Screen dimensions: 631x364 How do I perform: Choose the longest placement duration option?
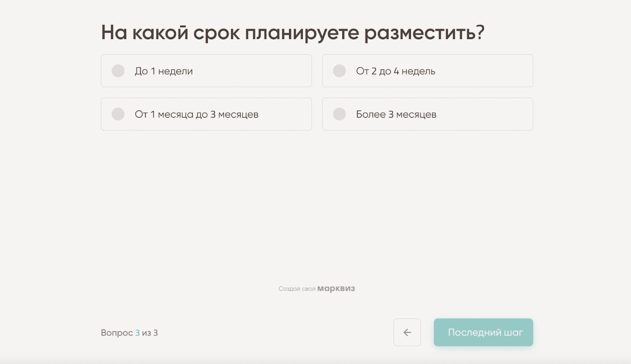click(x=428, y=114)
